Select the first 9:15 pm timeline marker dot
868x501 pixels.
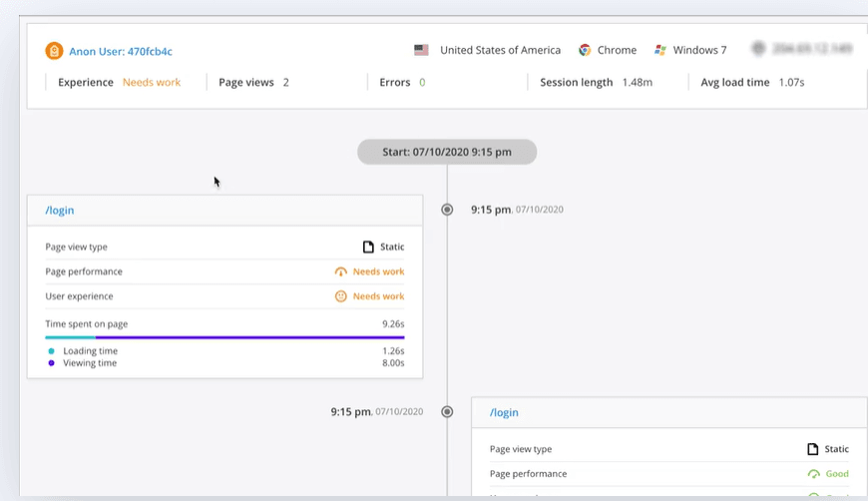[x=447, y=210]
